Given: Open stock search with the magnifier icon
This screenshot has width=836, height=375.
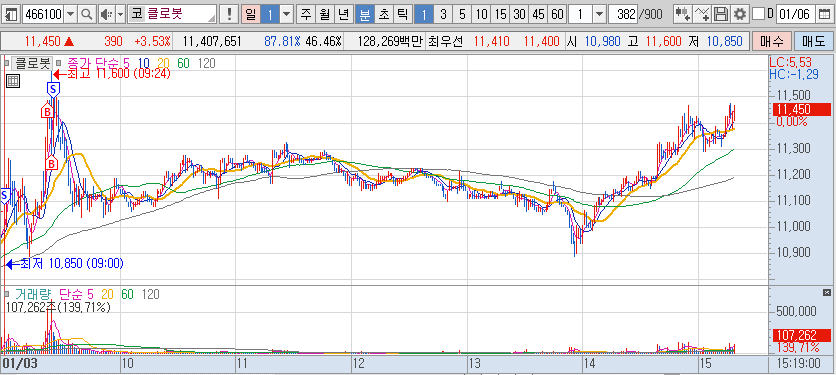Looking at the screenshot, I should [x=86, y=14].
